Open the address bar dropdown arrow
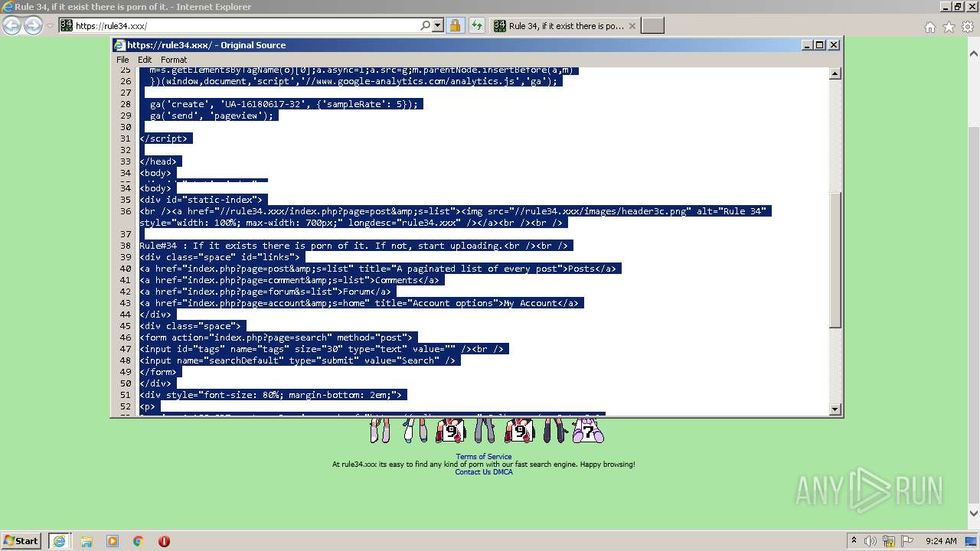Viewport: 980px width, 551px height. coord(438,25)
